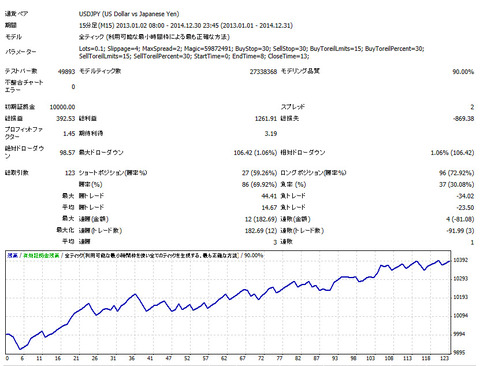Click the total trades value "123" in the table
This screenshot has height=366, width=480.
pos(70,173)
